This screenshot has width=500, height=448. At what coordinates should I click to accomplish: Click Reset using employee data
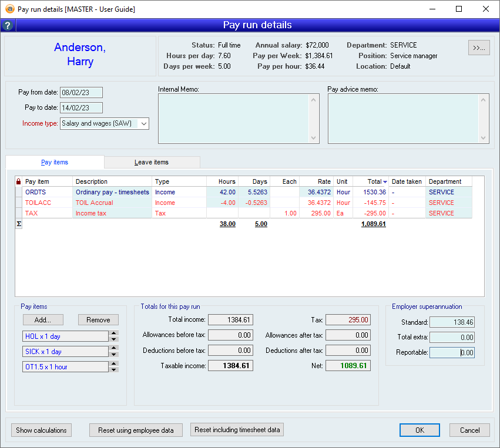pyautogui.click(x=136, y=430)
